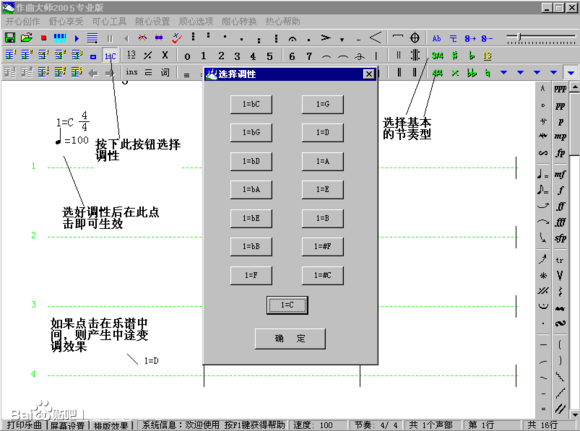The image size is (580, 431).
Task: Click the blue Ab transpose icon
Action: point(436,38)
